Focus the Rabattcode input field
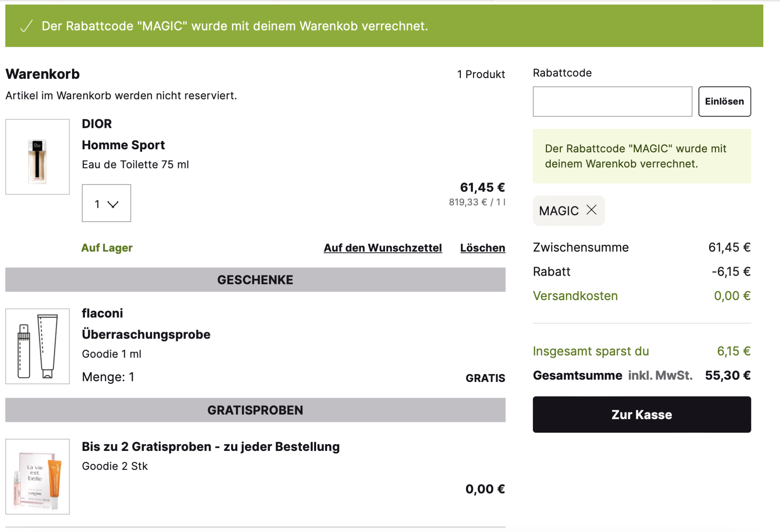780x532 pixels. coord(612,101)
